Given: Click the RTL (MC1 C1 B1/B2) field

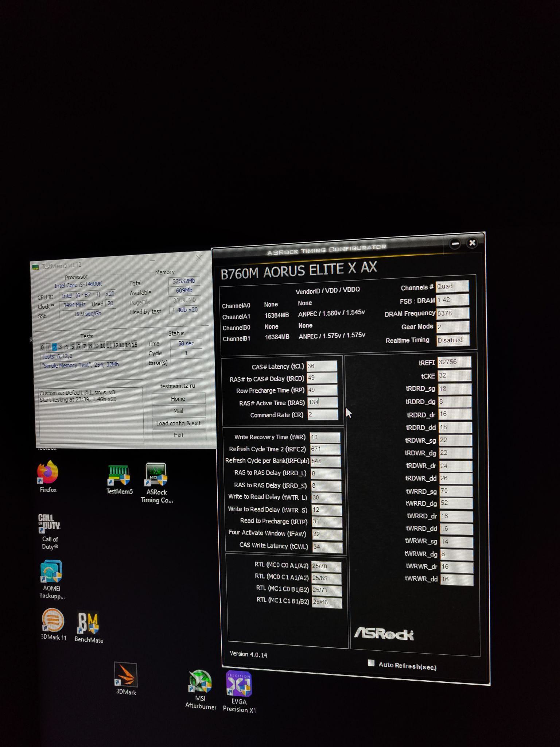Looking at the screenshot, I should tap(327, 602).
